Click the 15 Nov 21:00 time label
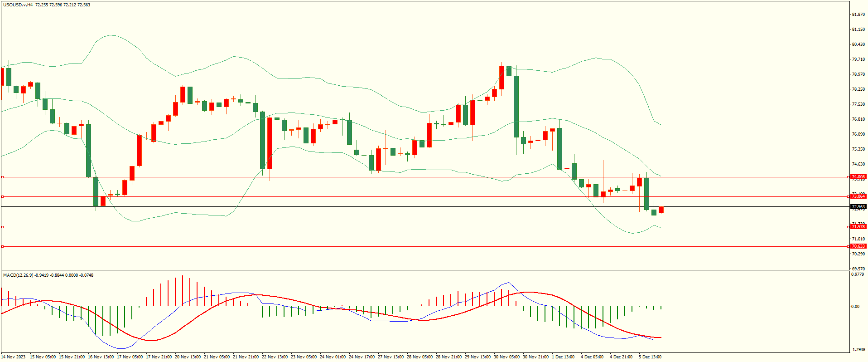The height and width of the screenshot is (362, 868). (x=72, y=357)
